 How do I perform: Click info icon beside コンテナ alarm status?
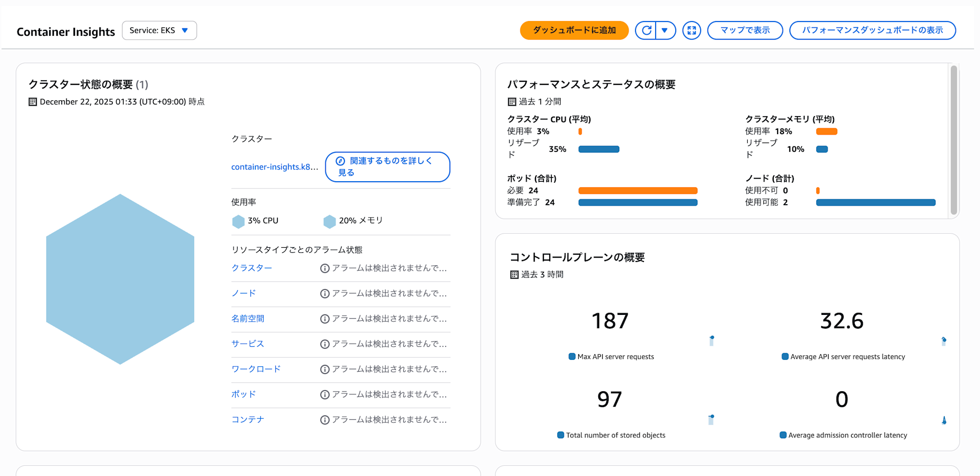pos(324,420)
